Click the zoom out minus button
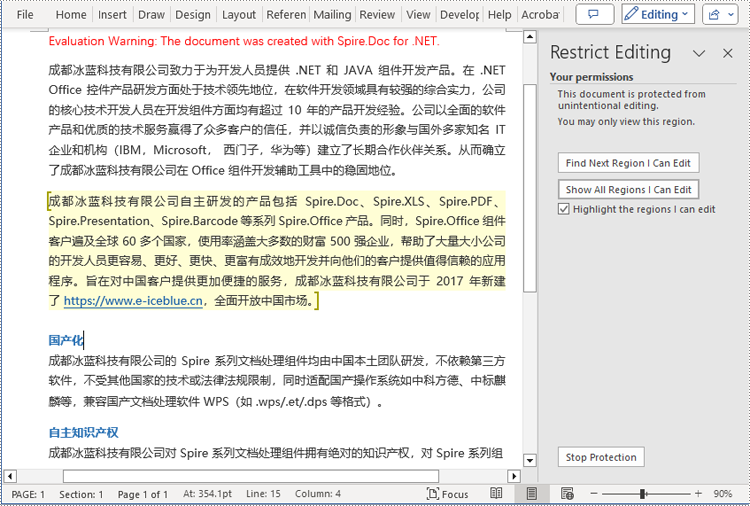The image size is (750, 506). point(594,494)
